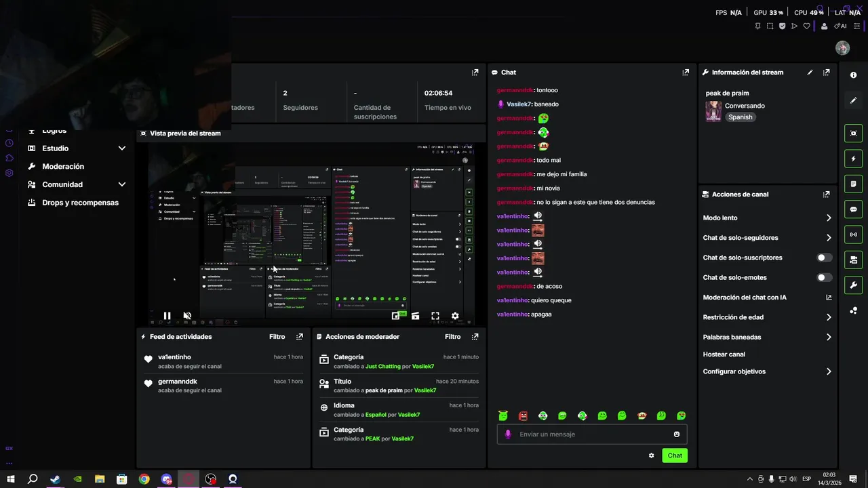The width and height of the screenshot is (868, 488).
Task: Open stream preview settings gear
Action: coord(455,316)
